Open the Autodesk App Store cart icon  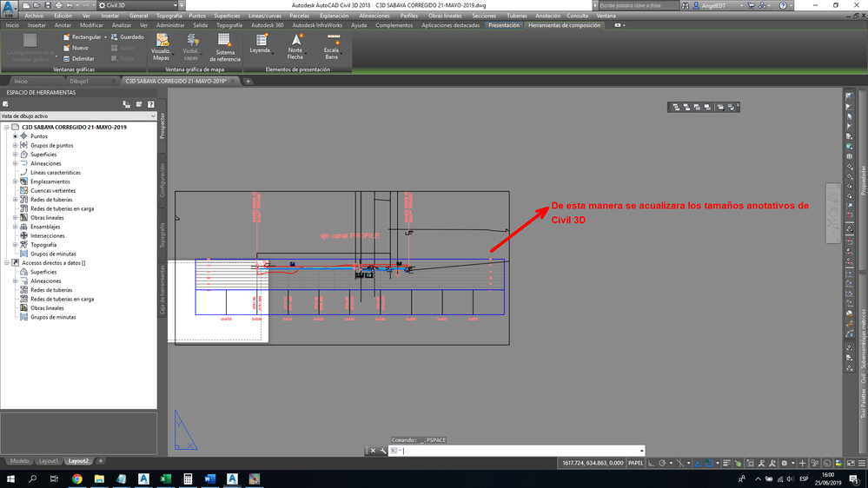pyautogui.click(x=752, y=5)
